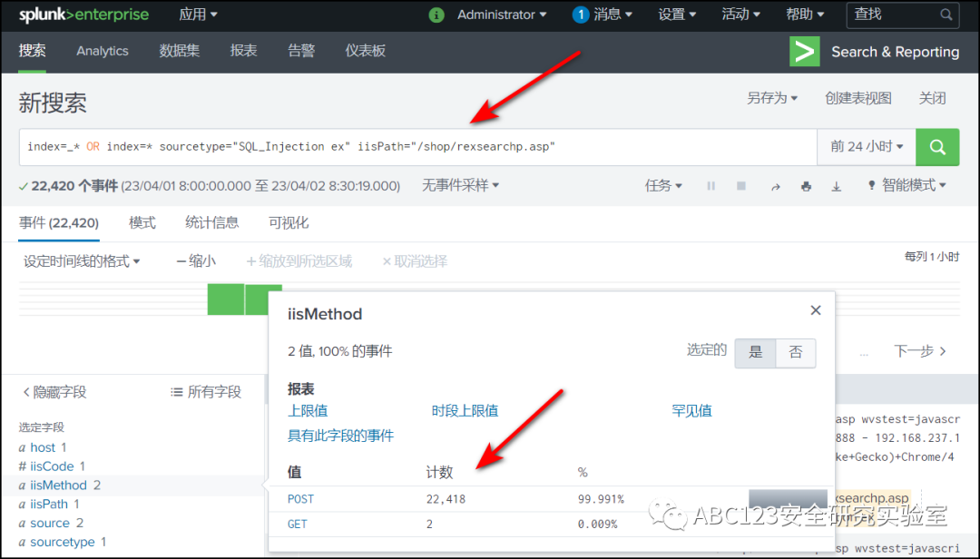Switch to the 统计信息 tab
980x559 pixels.
pyautogui.click(x=211, y=222)
